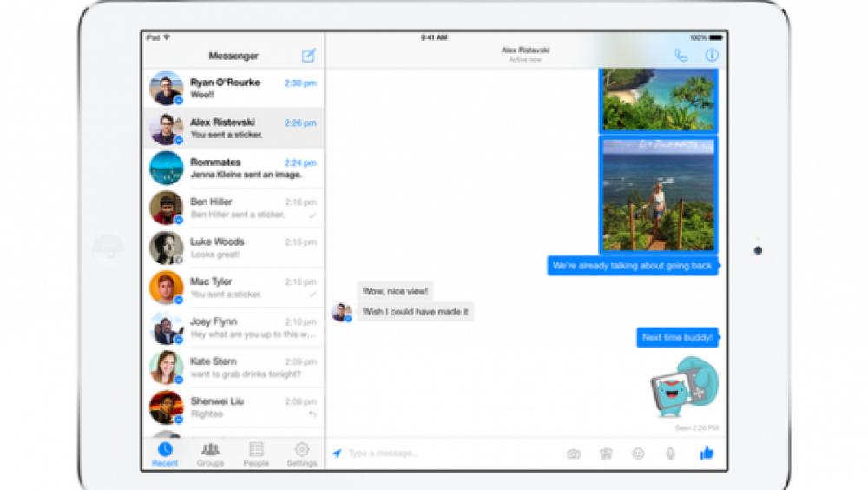The image size is (868, 490).
Task: Send a thumbs up like
Action: tap(706, 453)
